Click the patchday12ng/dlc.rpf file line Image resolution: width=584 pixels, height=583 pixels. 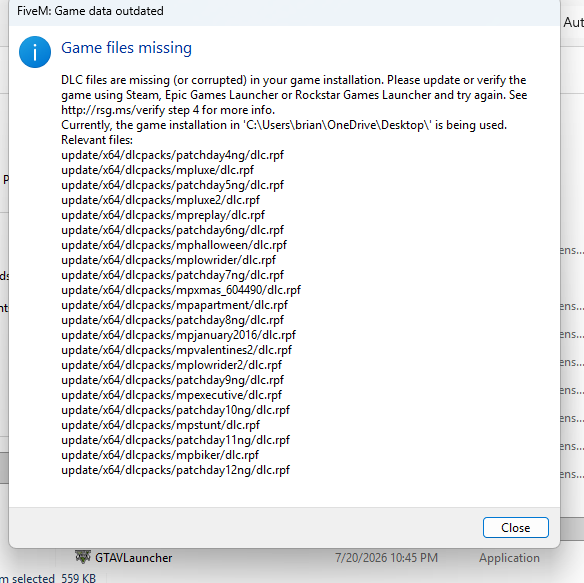click(175, 470)
